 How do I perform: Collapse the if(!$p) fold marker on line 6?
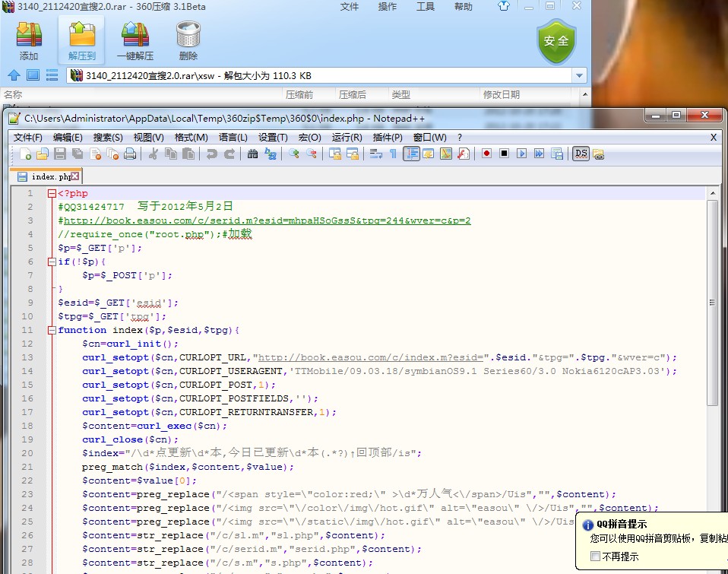tap(52, 262)
